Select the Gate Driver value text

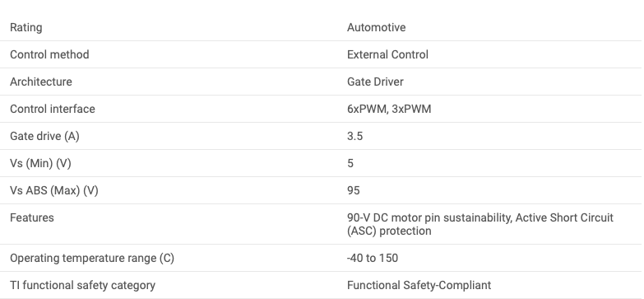375,82
